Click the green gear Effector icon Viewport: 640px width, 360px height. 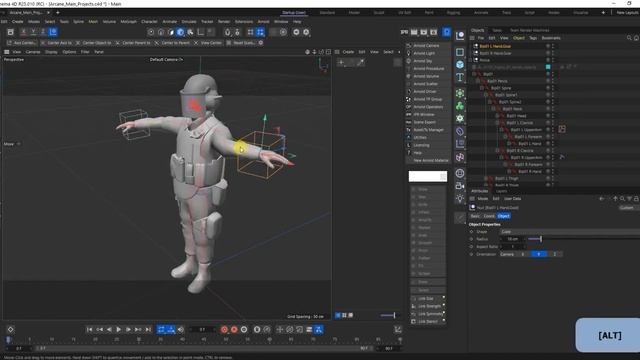point(460,118)
